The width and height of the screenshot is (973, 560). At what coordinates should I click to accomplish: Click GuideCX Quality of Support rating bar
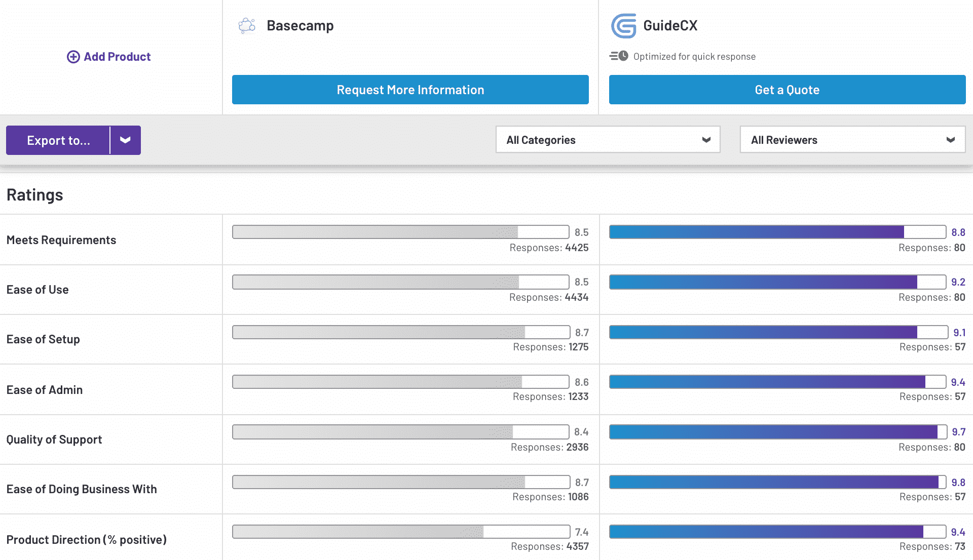tap(778, 432)
